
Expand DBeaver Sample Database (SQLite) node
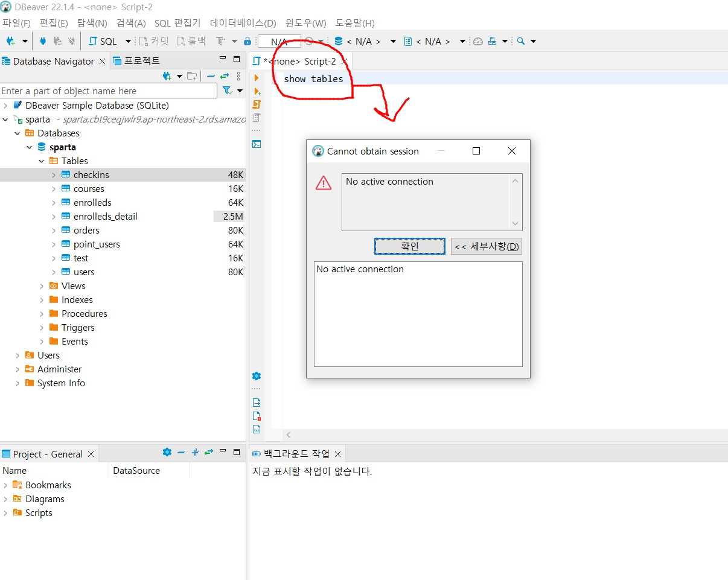tap(5, 106)
